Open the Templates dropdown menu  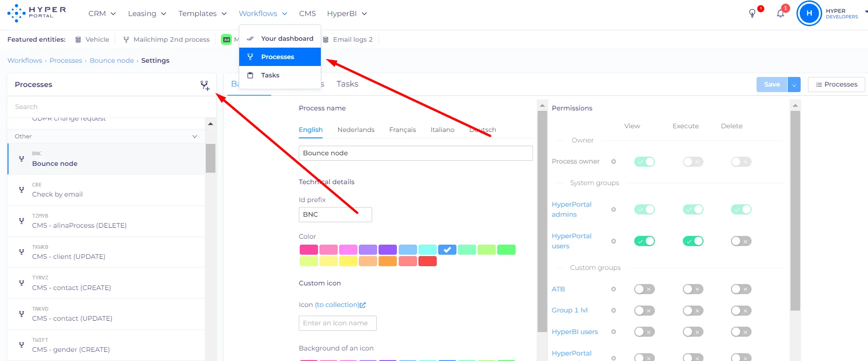(x=203, y=13)
